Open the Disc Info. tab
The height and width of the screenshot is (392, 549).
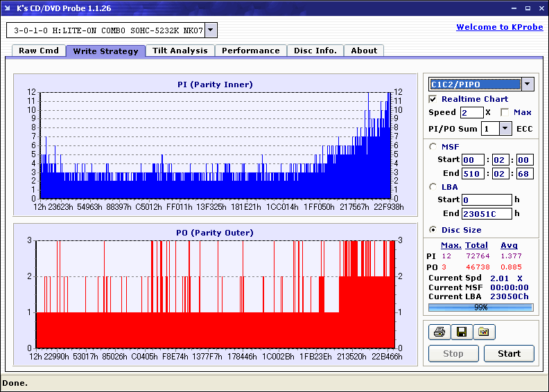[x=315, y=51]
